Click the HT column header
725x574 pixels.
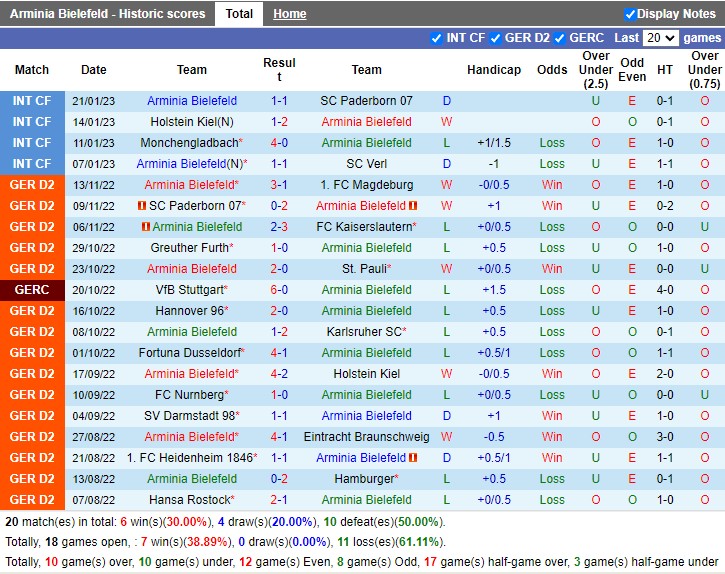pyautogui.click(x=665, y=70)
